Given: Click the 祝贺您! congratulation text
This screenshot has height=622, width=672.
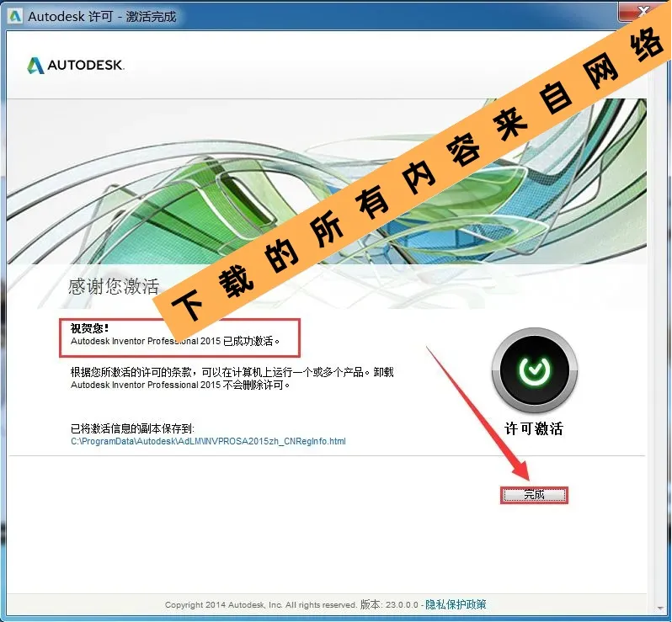Looking at the screenshot, I should [x=89, y=328].
